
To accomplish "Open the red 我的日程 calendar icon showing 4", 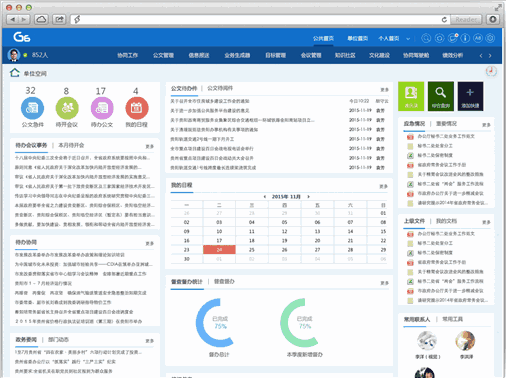I will (x=137, y=108).
